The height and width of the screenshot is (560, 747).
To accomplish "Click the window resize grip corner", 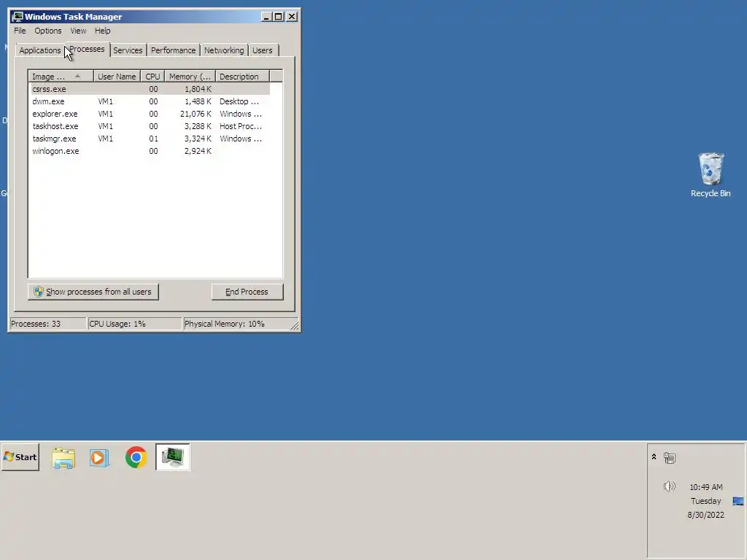I will click(295, 326).
